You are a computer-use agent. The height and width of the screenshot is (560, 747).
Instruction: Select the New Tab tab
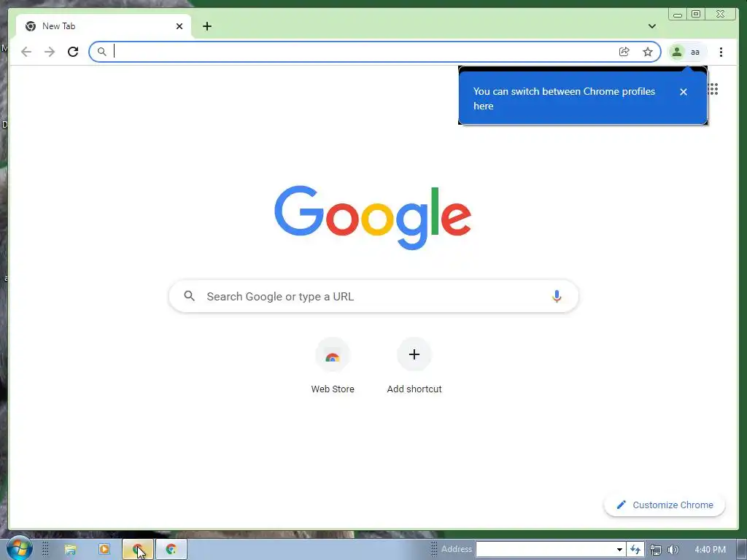(104, 26)
